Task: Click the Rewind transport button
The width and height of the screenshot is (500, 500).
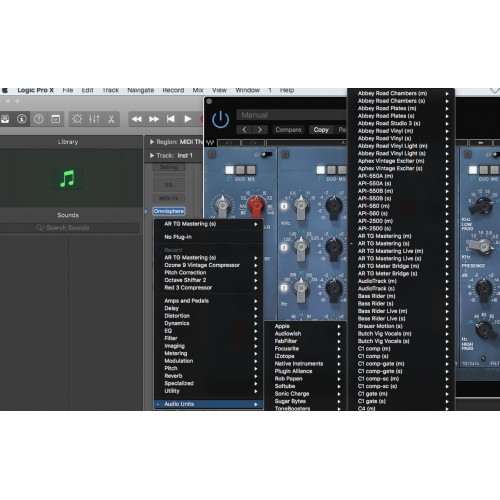Action: [137, 119]
